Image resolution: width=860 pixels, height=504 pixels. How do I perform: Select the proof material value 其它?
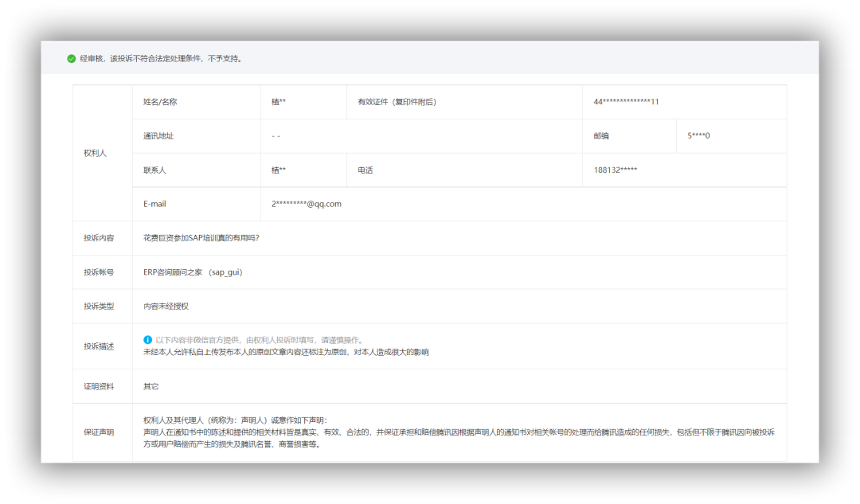(x=150, y=387)
